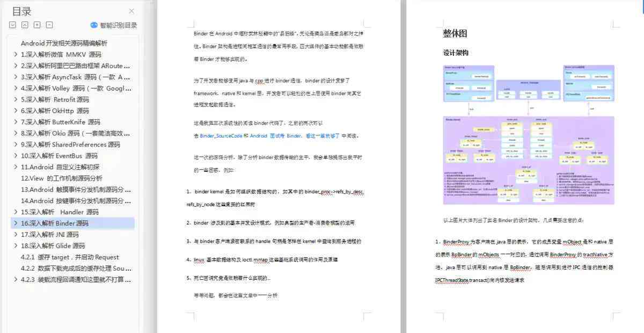The height and width of the screenshot is (333, 644).
Task: Open link Android 面试考 Binder，看这一篇就够了
Action: 294,136
